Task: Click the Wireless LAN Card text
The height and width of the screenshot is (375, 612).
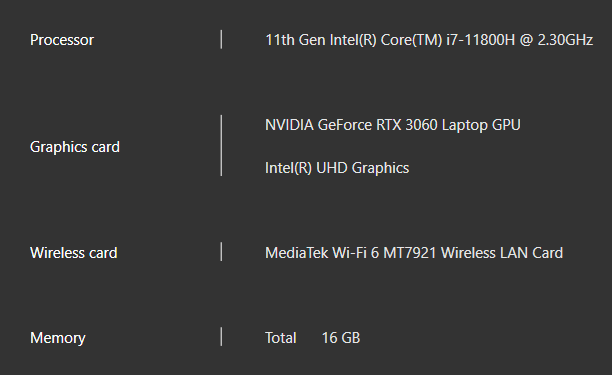Action: [x=502, y=253]
